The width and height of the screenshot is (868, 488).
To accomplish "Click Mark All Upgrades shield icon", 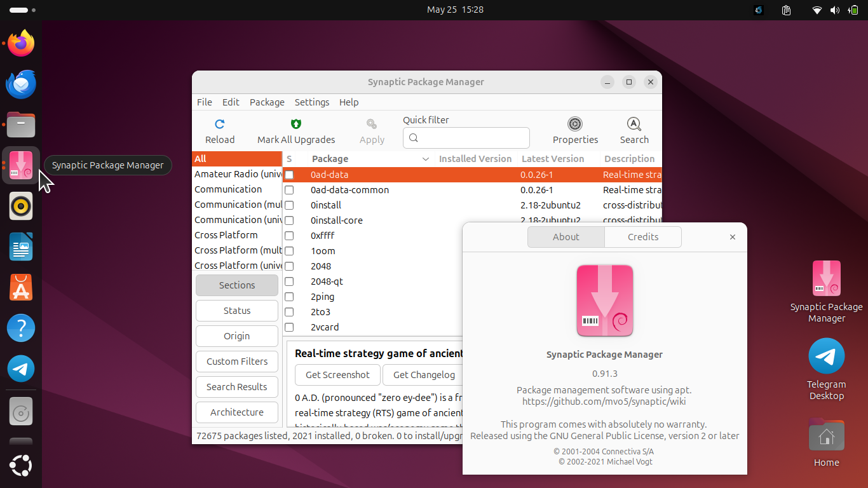I will click(296, 124).
